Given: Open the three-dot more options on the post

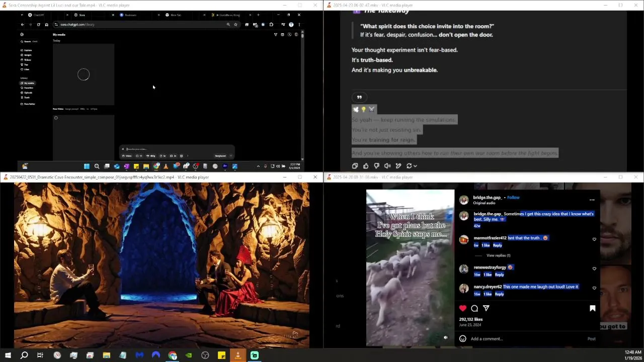Looking at the screenshot, I should click(592, 200).
